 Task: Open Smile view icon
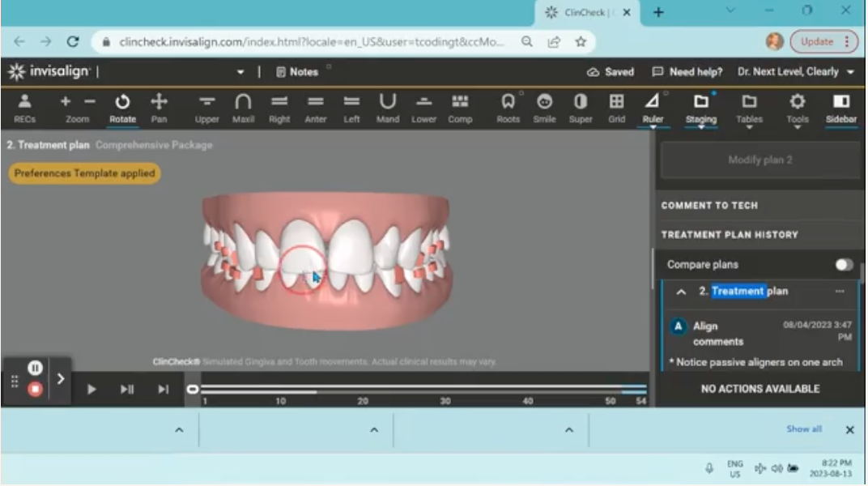[545, 109]
